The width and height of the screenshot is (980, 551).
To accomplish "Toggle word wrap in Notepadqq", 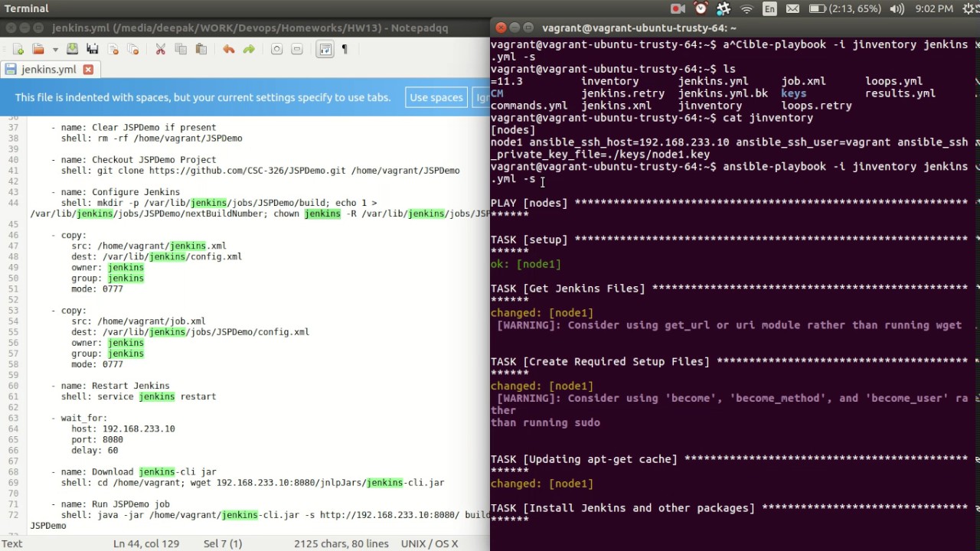I will [x=325, y=49].
